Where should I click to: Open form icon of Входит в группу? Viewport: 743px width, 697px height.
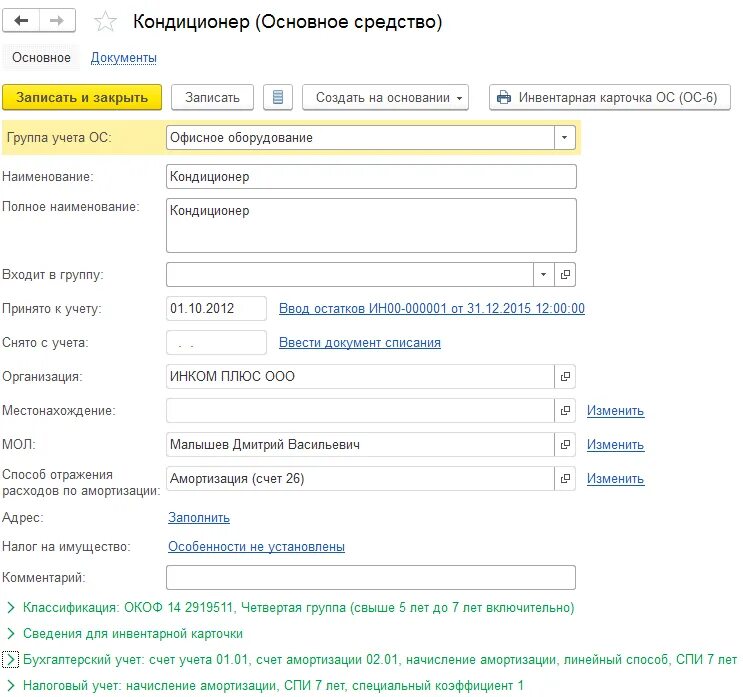coord(565,274)
